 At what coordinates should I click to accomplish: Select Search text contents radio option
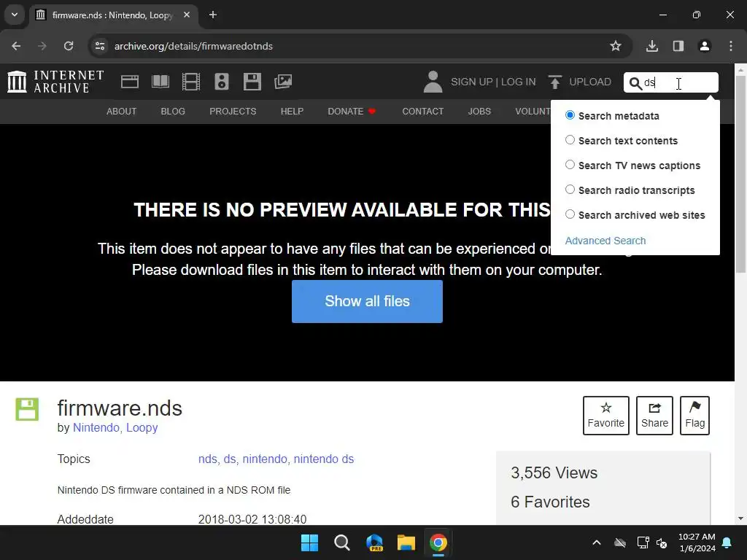click(570, 140)
